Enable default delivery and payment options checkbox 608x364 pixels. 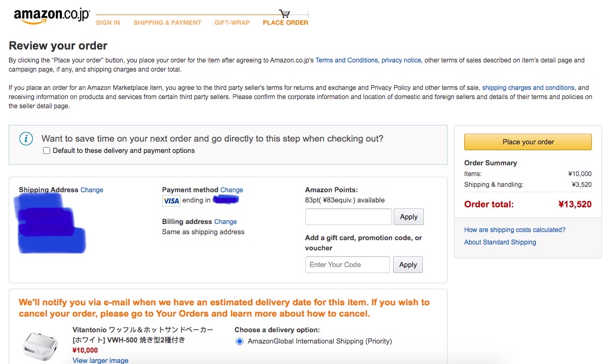47,151
